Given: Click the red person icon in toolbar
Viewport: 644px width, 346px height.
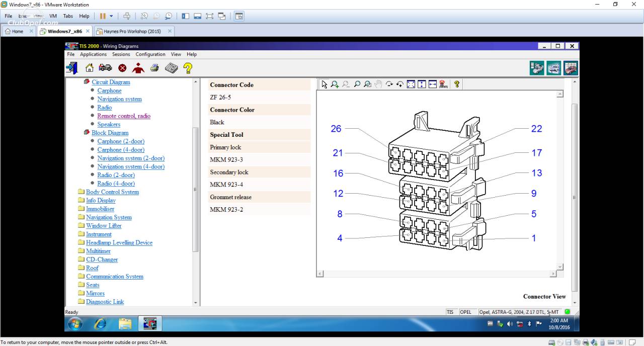Looking at the screenshot, I should 138,68.
